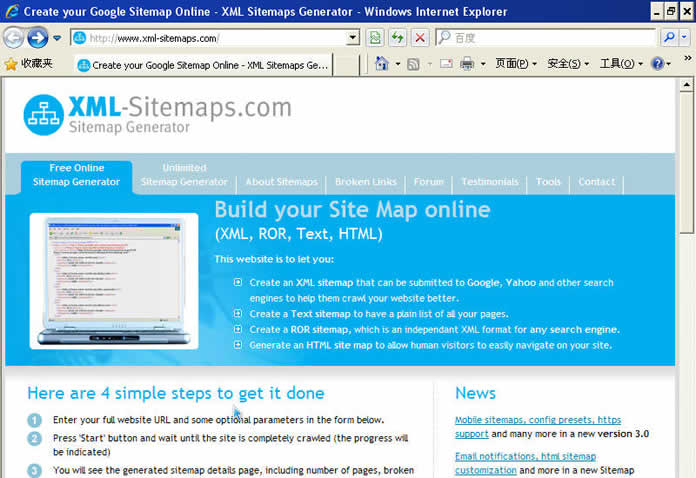Click the bullet icon beside 'Create an XML sitemap'

(238, 282)
